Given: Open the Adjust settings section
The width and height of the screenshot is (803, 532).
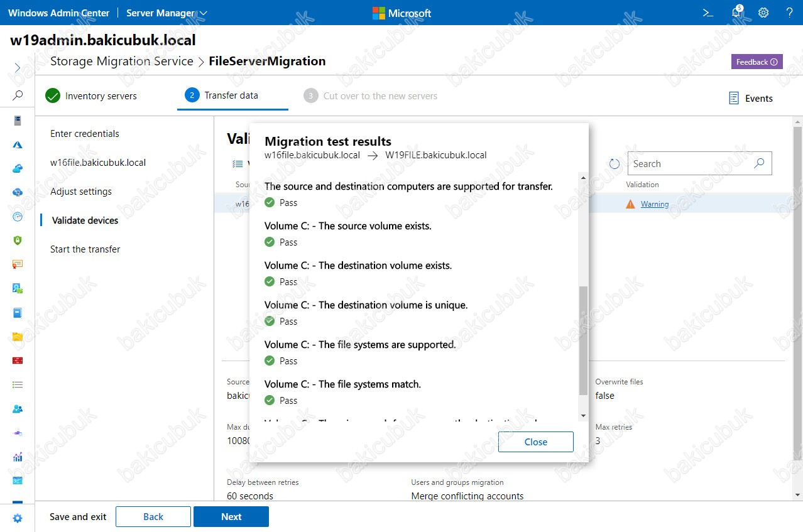Looking at the screenshot, I should tap(81, 192).
